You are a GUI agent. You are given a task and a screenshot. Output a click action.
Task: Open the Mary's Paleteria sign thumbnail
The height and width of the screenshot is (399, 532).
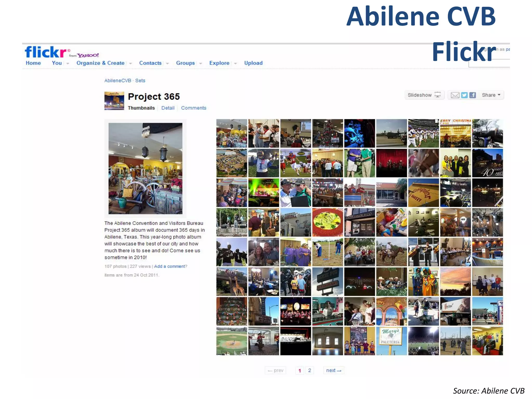click(x=391, y=341)
